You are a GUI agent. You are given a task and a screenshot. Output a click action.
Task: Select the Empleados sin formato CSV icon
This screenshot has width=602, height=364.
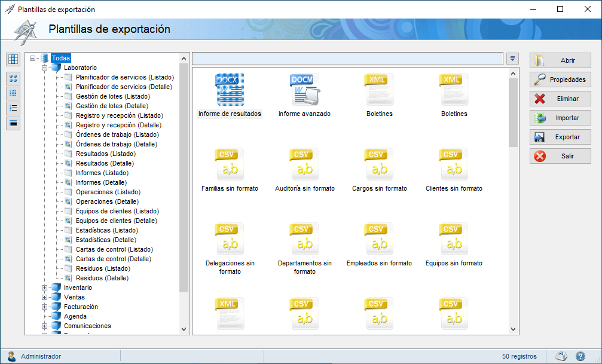pos(380,239)
